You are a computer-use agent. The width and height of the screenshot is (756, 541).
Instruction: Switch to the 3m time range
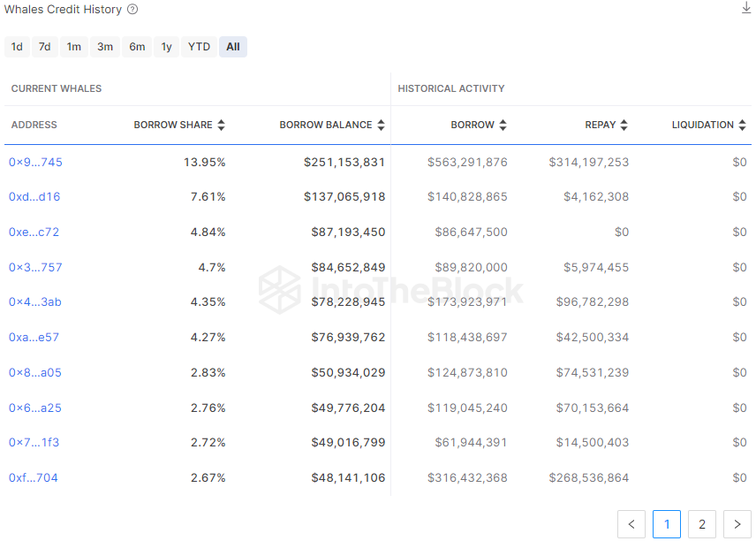[105, 47]
